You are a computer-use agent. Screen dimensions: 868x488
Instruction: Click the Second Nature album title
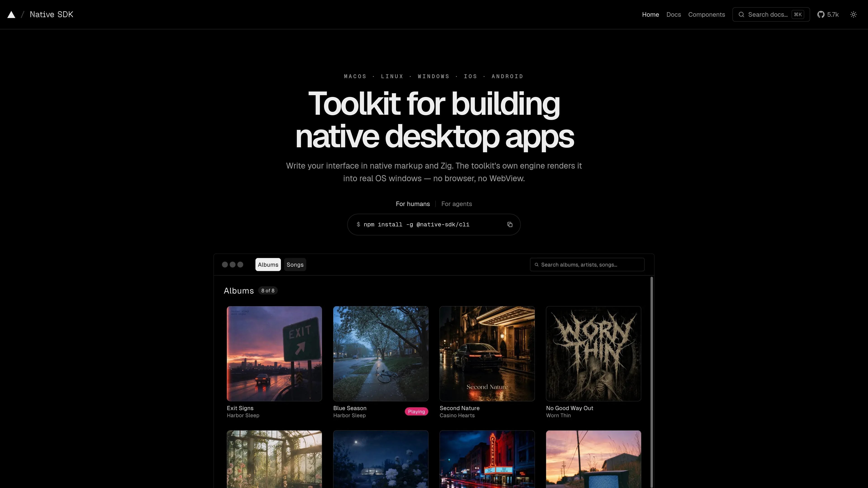pyautogui.click(x=460, y=408)
